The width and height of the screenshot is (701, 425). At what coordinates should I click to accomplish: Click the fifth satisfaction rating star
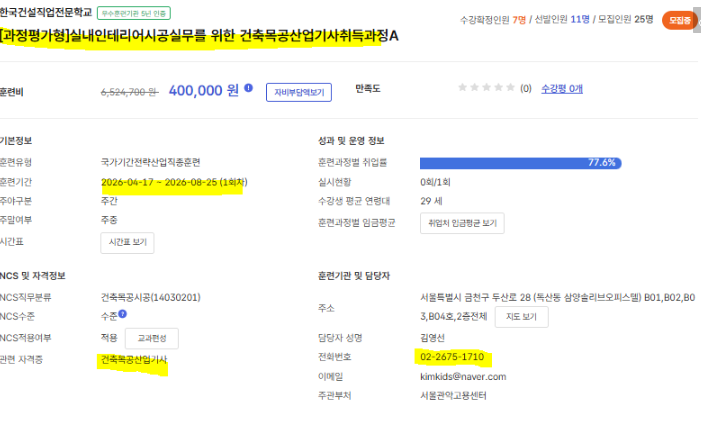coord(510,88)
